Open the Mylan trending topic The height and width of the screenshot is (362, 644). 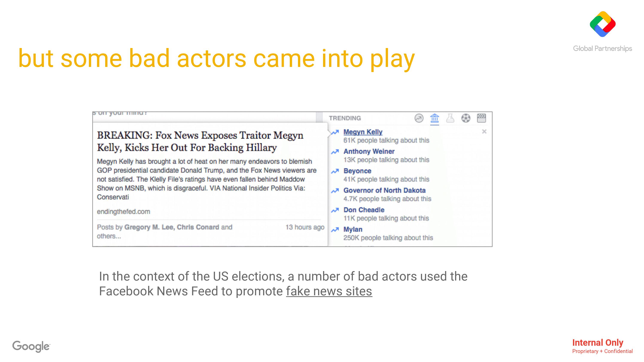tap(353, 229)
